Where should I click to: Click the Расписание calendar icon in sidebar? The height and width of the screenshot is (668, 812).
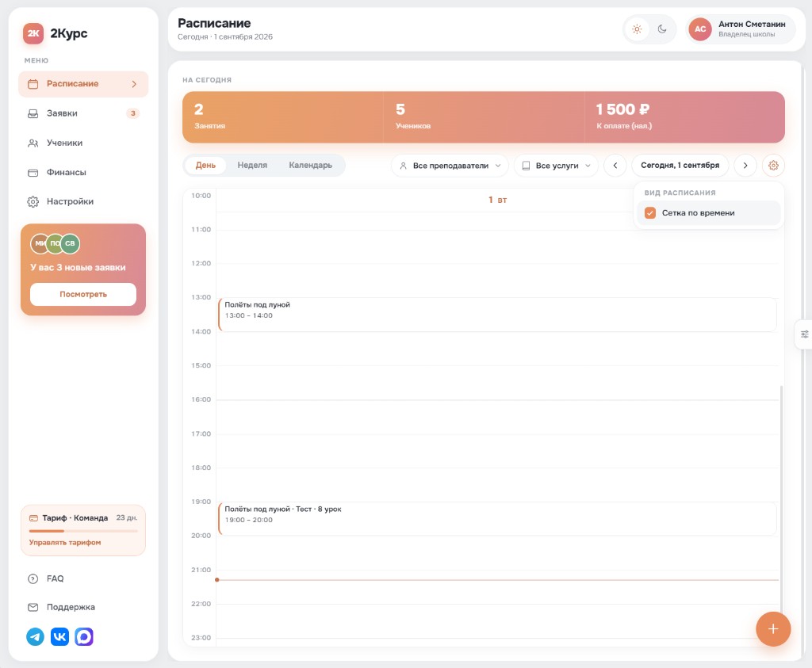[33, 84]
